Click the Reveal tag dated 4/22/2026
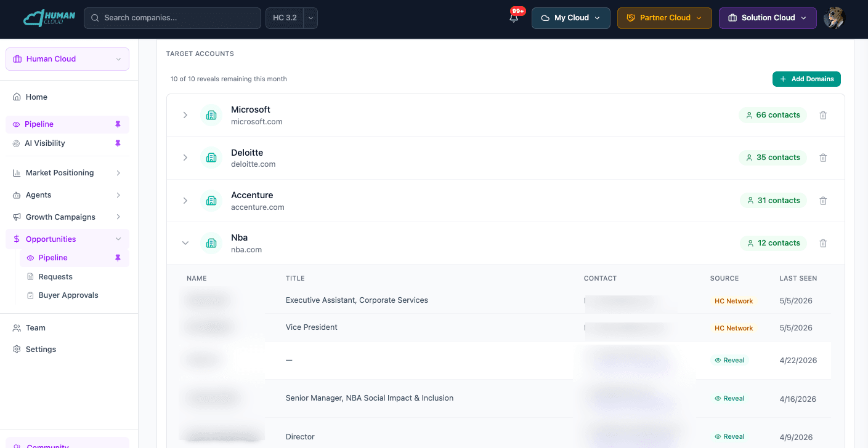 [729, 361]
